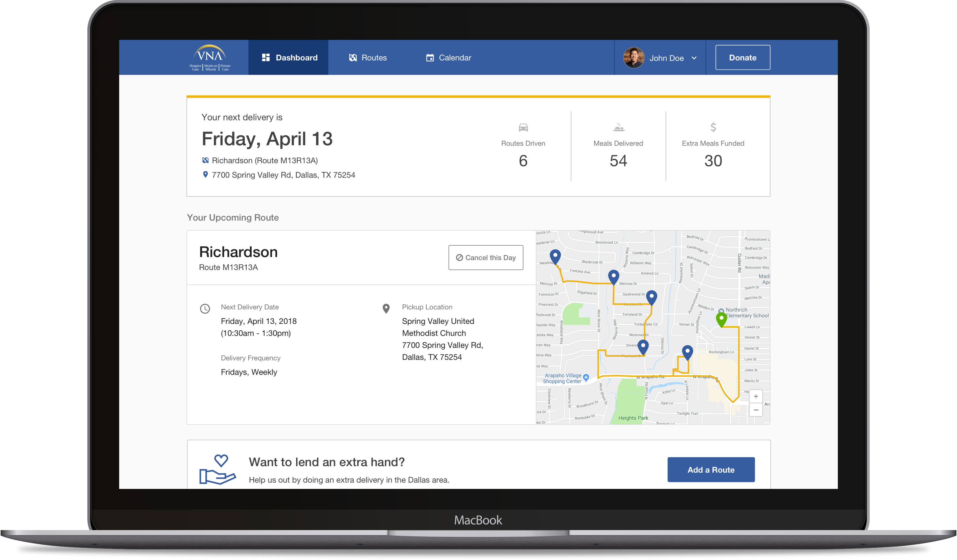Click the Routes map icon in navbar
Viewport: 957px width, 560px height.
(x=353, y=58)
